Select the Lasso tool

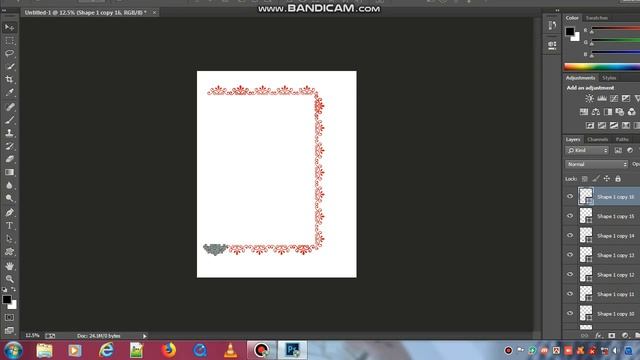pos(9,53)
